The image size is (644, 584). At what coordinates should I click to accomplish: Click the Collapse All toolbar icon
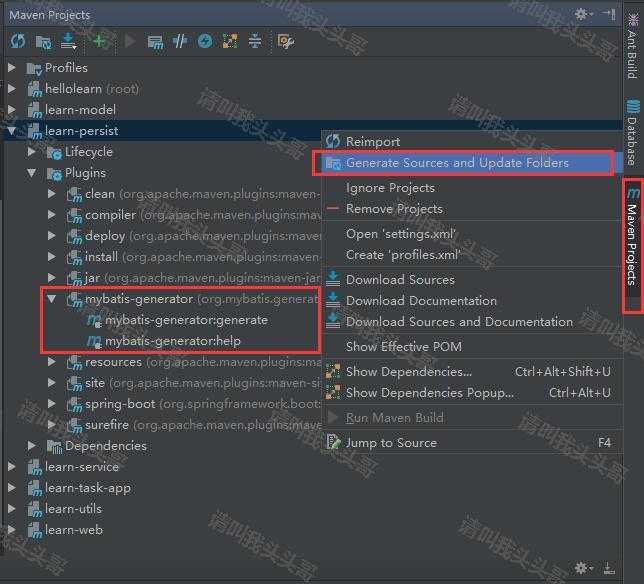point(255,41)
